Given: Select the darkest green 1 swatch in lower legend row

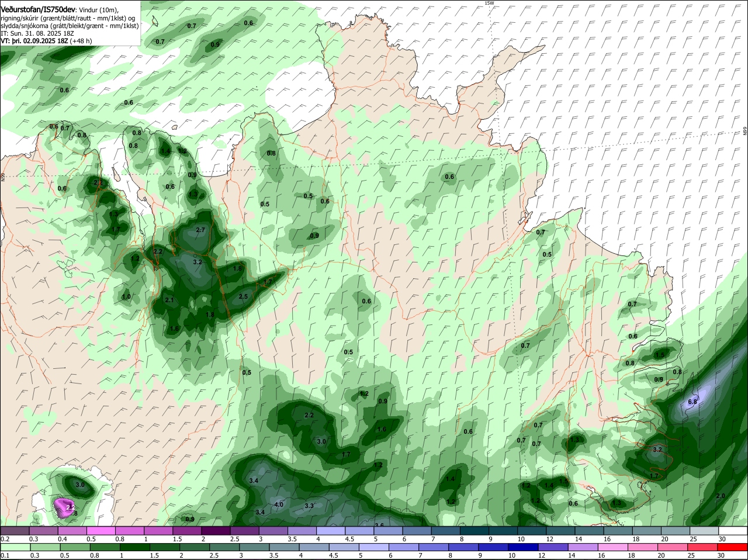Looking at the screenshot, I should click(134, 547).
